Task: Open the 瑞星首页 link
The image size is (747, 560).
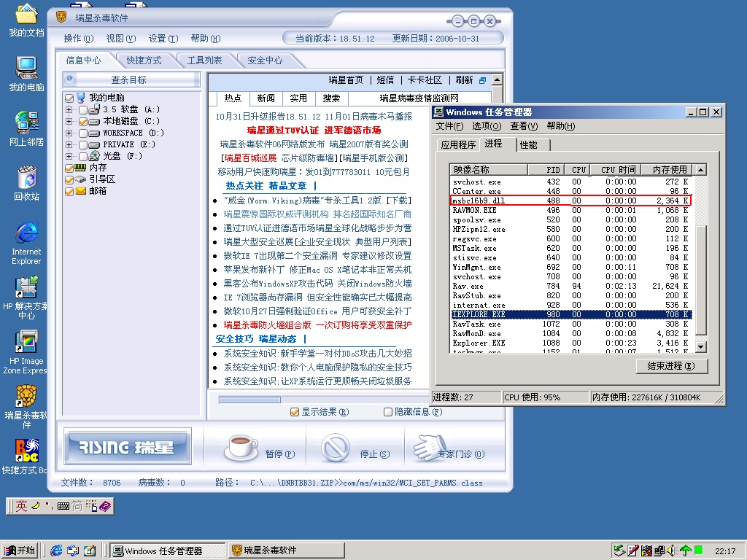Action: (x=346, y=80)
